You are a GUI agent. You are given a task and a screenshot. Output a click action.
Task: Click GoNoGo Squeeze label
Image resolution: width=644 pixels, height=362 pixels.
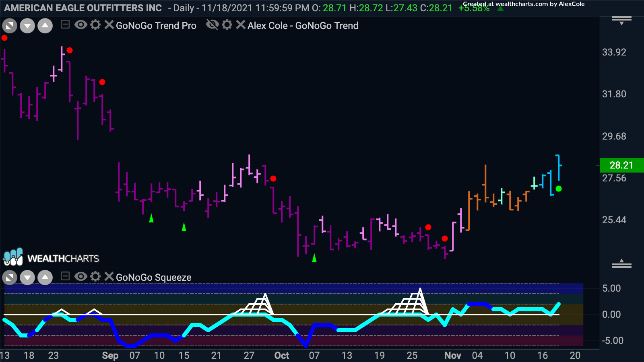click(x=154, y=278)
